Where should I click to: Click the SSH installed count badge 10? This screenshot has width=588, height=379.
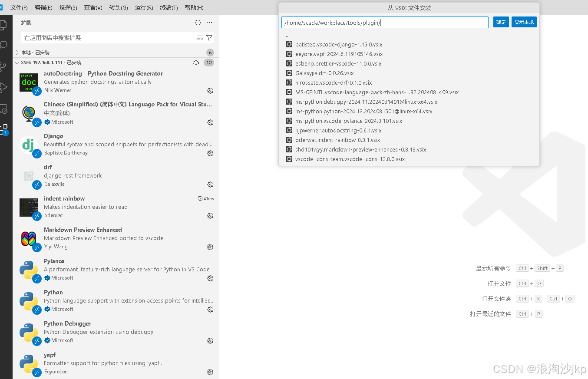coord(209,63)
